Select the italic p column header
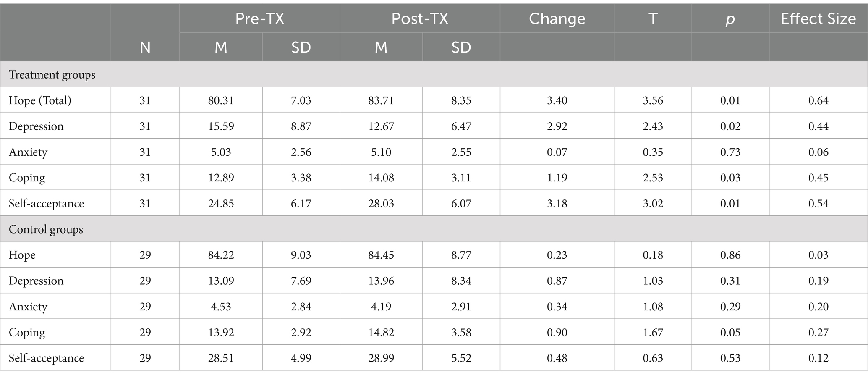868x378 pixels. click(x=730, y=20)
